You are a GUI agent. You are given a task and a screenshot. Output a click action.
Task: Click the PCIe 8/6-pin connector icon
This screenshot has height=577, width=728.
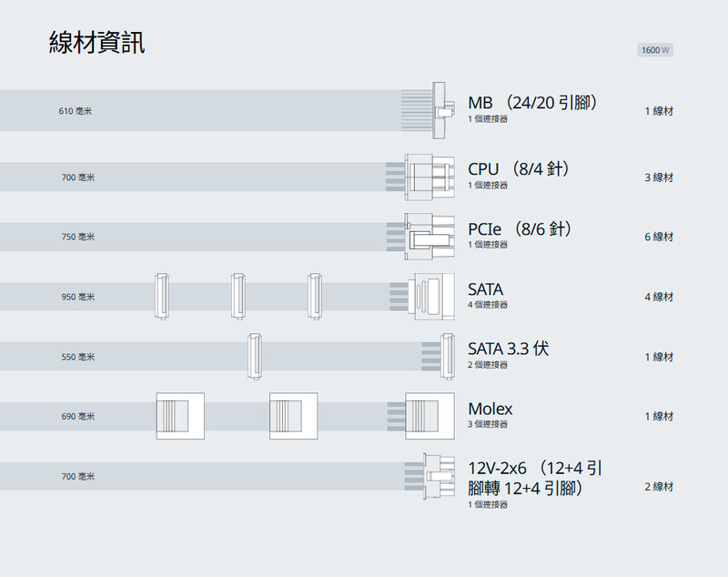tap(429, 237)
